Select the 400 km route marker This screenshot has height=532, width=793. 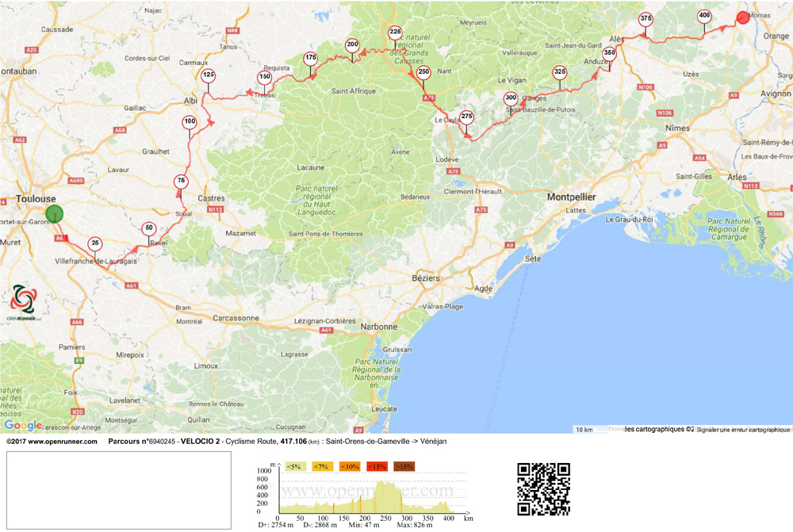click(704, 16)
